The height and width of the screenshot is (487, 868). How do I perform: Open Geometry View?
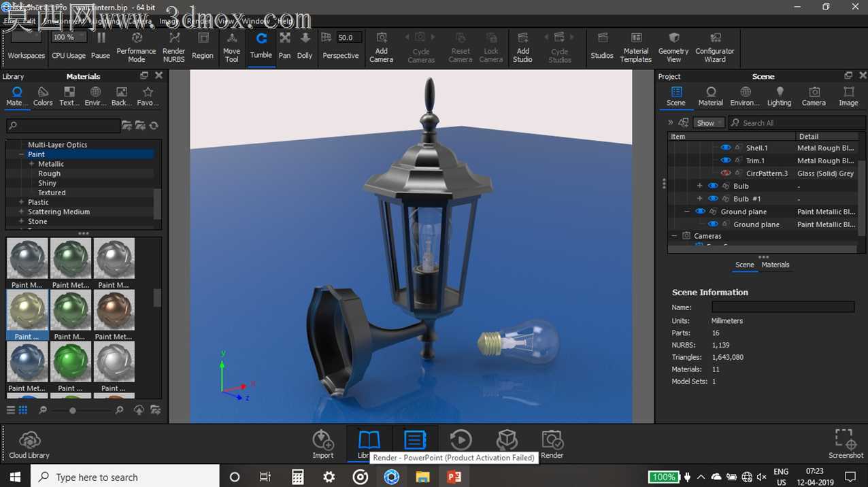click(x=673, y=46)
